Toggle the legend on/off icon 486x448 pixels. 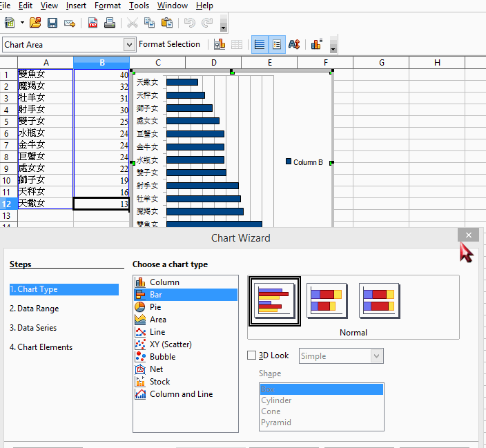point(277,44)
